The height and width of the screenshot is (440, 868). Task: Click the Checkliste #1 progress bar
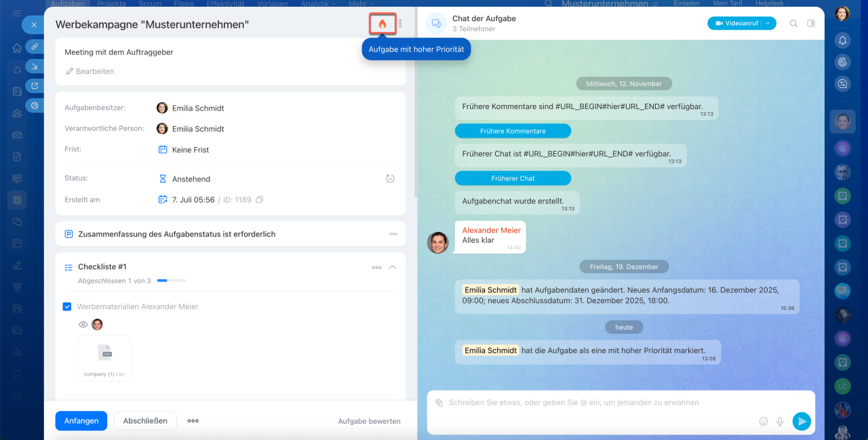pyautogui.click(x=172, y=280)
